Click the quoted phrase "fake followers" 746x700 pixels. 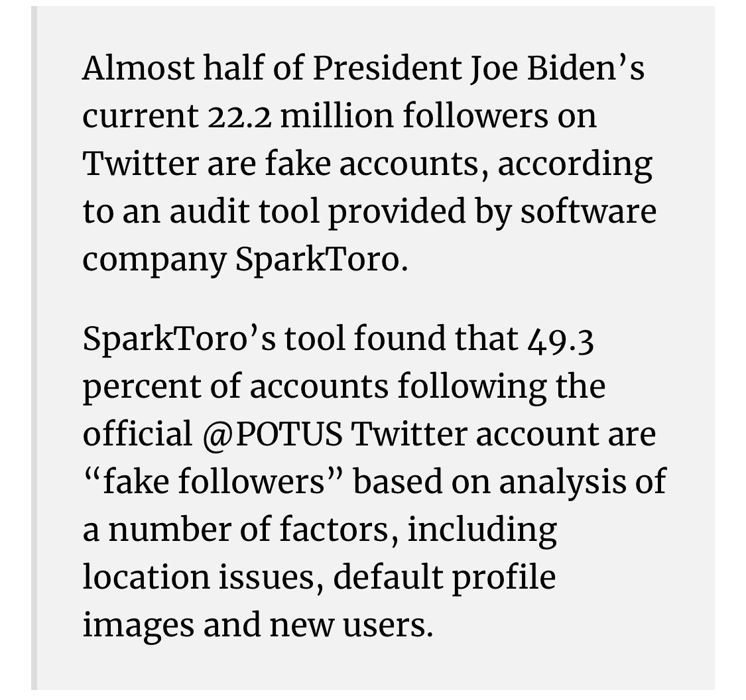tap(213, 481)
